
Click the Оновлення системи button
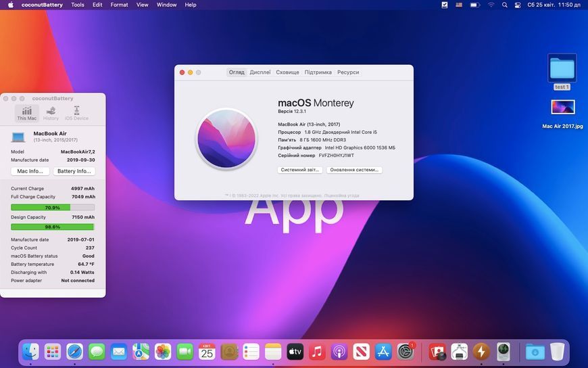tap(354, 170)
